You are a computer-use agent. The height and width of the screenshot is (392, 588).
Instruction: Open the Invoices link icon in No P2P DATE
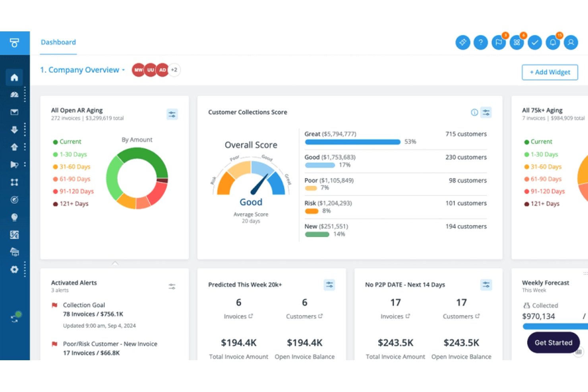[408, 316]
